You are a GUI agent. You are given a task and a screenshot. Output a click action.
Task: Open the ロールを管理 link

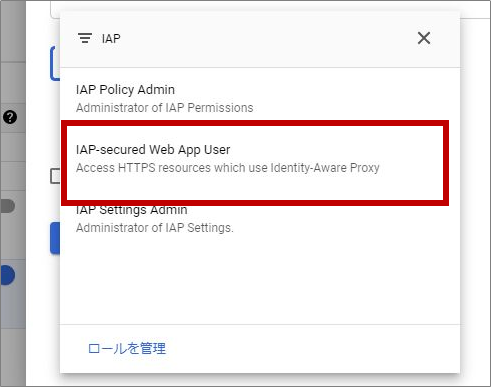point(127,348)
